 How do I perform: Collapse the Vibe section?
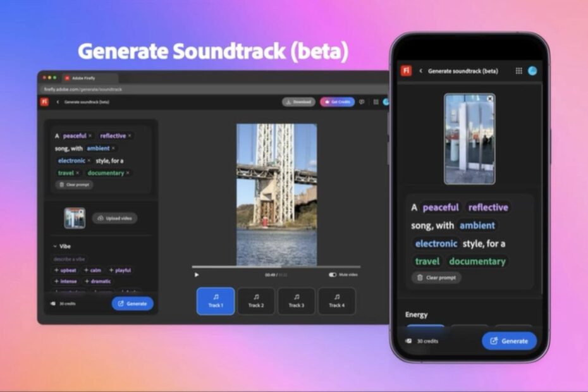tap(55, 247)
